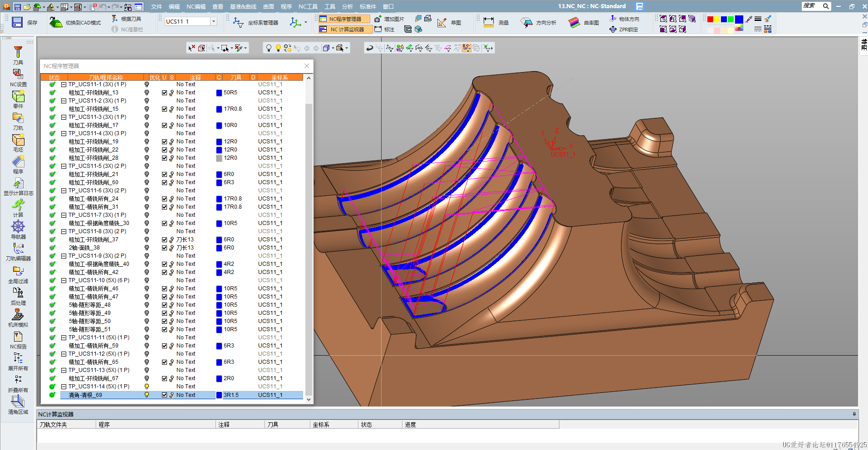Click the NC程序管理器 list down scroll arrow
The height and width of the screenshot is (450, 868).
click(309, 399)
